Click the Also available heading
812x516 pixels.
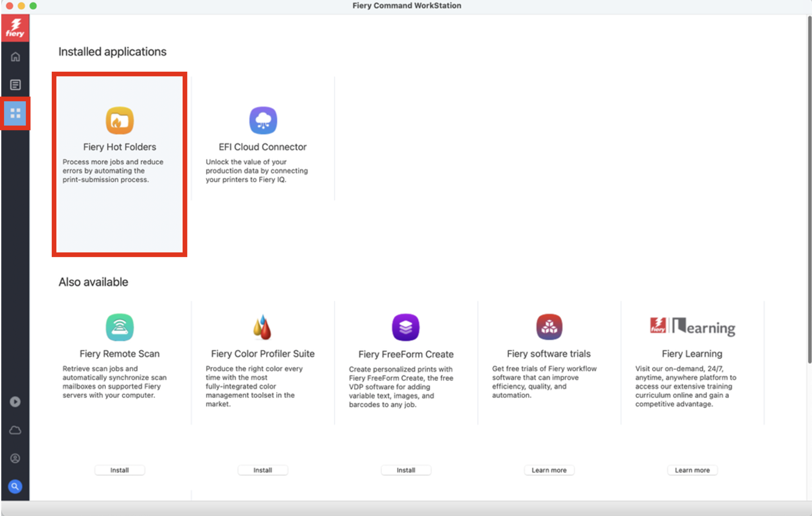(x=93, y=282)
